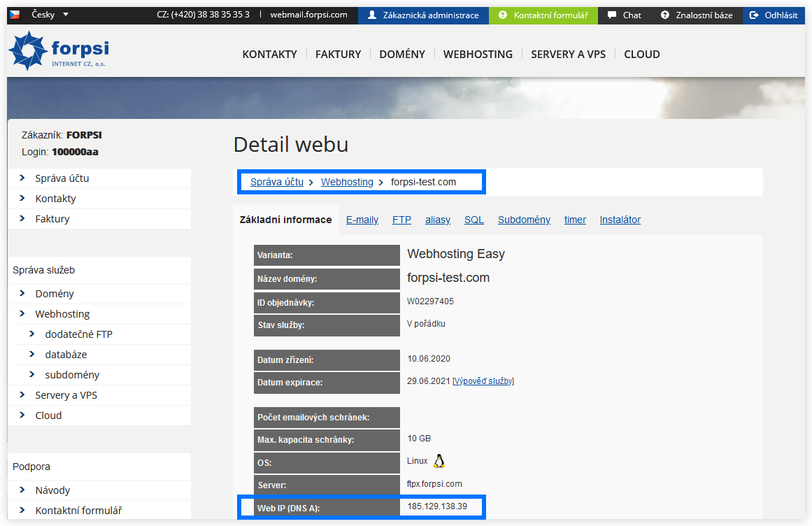
Task: Click the chevron beside sidebar Kontakty
Action: coord(22,198)
